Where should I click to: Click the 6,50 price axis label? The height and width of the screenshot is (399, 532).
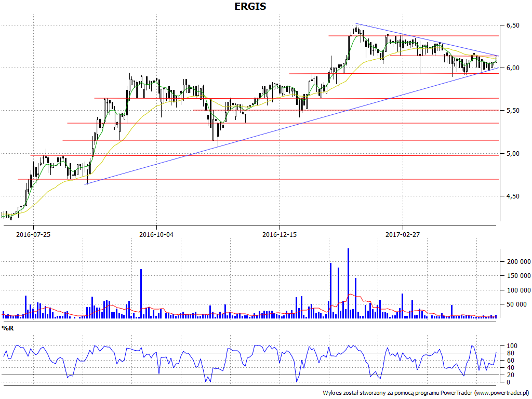coord(513,25)
